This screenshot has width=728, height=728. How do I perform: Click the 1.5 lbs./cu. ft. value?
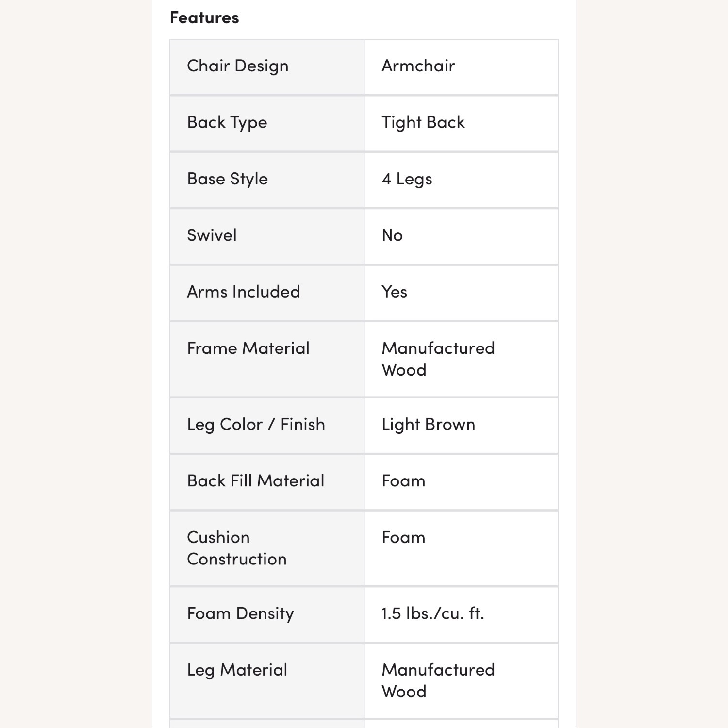click(x=433, y=613)
